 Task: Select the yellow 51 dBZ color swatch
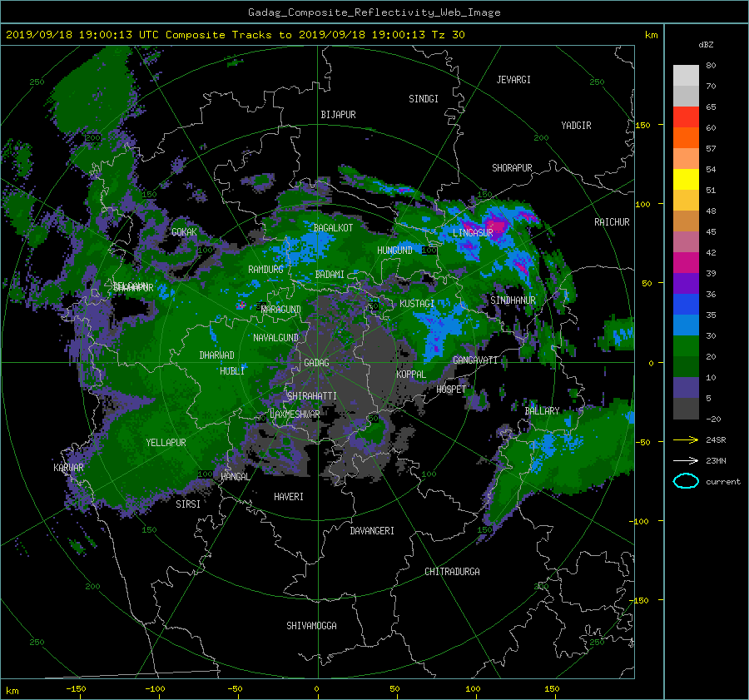tap(686, 179)
